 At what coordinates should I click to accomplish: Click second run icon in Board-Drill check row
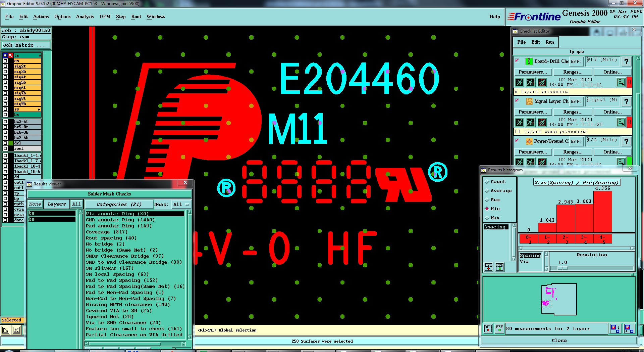(531, 82)
